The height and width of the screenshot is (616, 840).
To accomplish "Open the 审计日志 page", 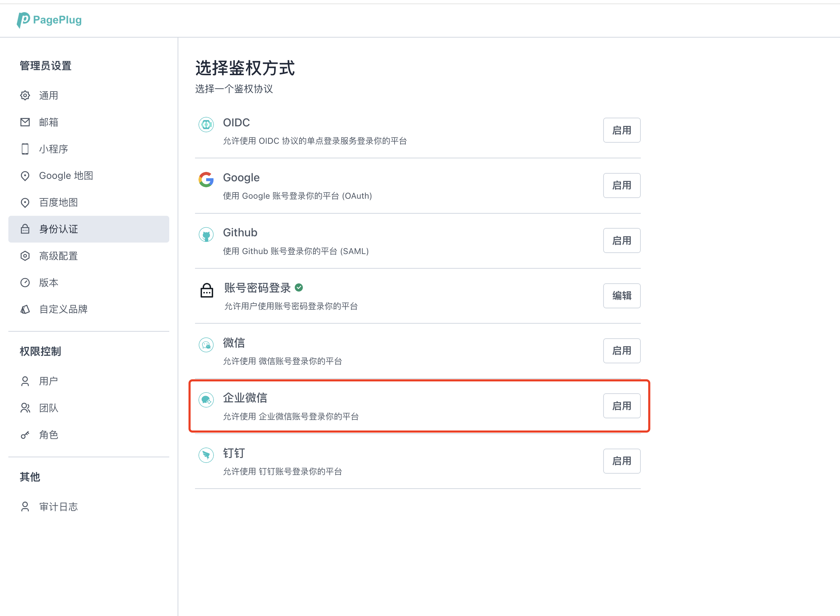I will tap(89, 507).
